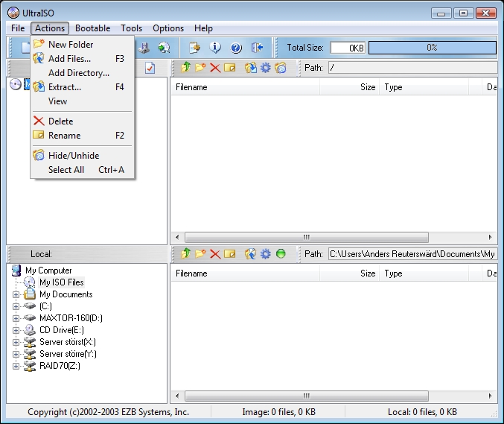Click the Up folder icon in image toolbar
Screen dimensions: 504x424
click(x=185, y=68)
